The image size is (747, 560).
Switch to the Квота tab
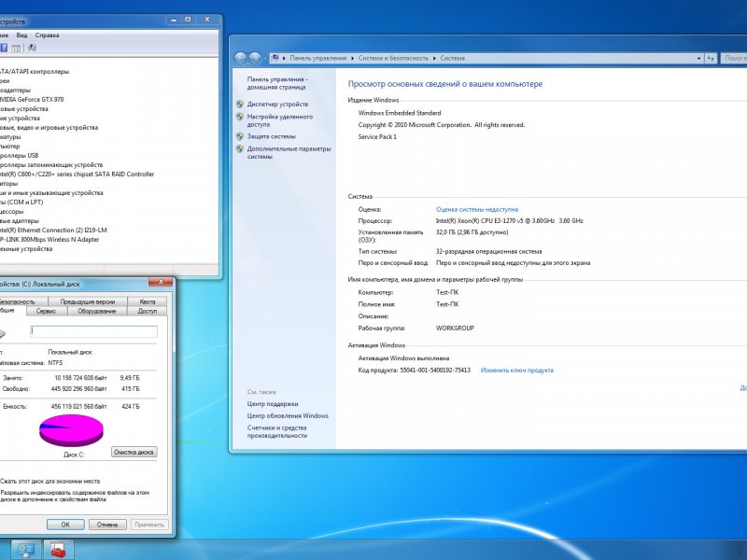[148, 301]
